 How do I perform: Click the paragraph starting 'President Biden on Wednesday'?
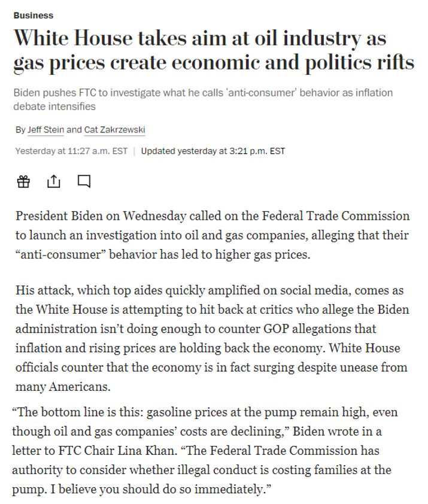coord(213,235)
